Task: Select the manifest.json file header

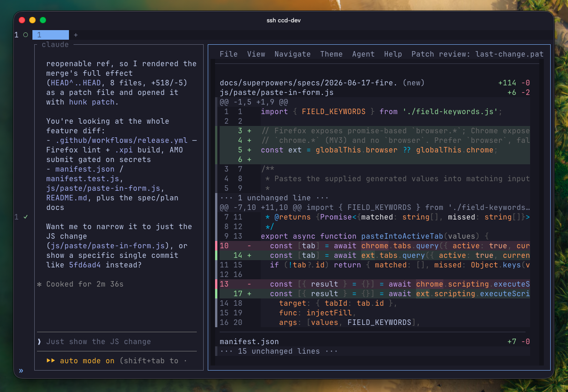Action: coord(373,341)
